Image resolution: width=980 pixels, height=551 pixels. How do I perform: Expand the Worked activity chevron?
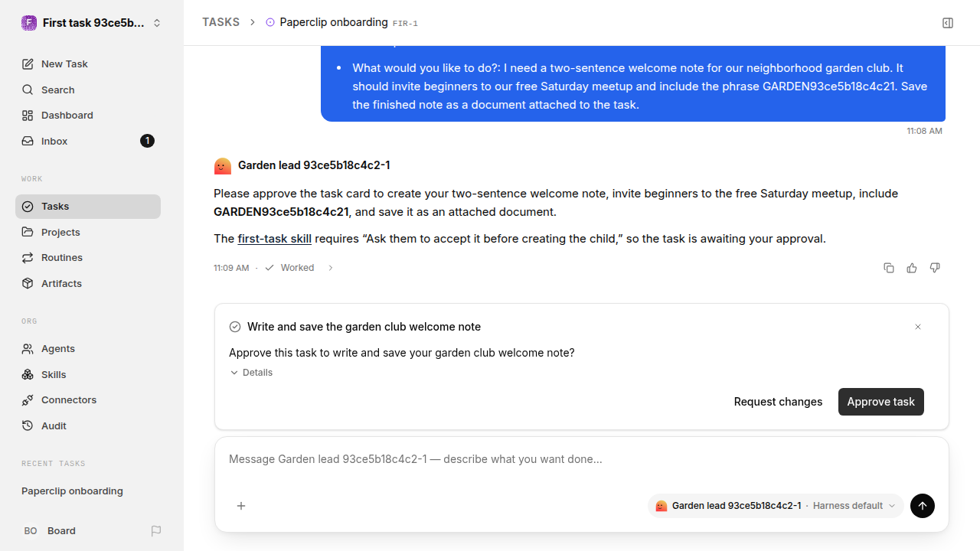(330, 268)
